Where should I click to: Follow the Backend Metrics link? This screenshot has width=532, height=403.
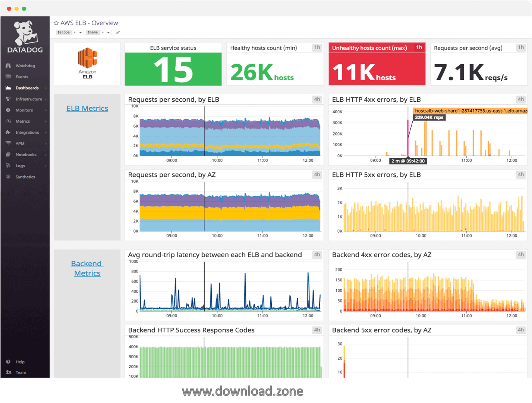tap(87, 268)
